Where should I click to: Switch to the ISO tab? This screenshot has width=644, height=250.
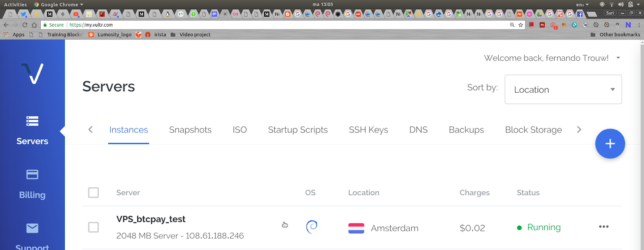point(240,130)
